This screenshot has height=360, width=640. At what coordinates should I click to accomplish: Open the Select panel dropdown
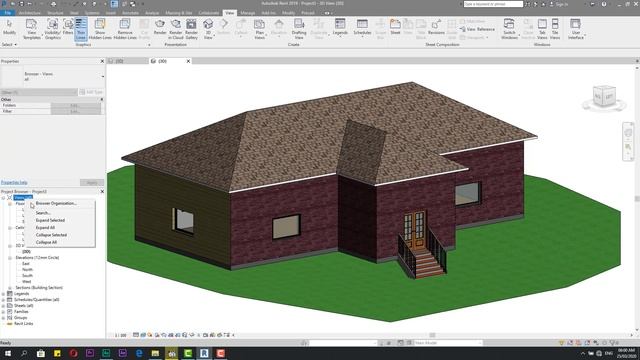point(9,44)
